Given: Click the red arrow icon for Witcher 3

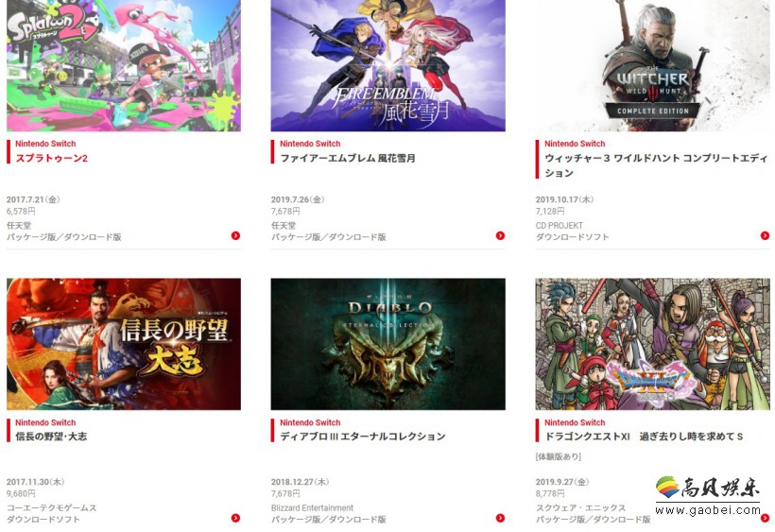Looking at the screenshot, I should point(766,235).
